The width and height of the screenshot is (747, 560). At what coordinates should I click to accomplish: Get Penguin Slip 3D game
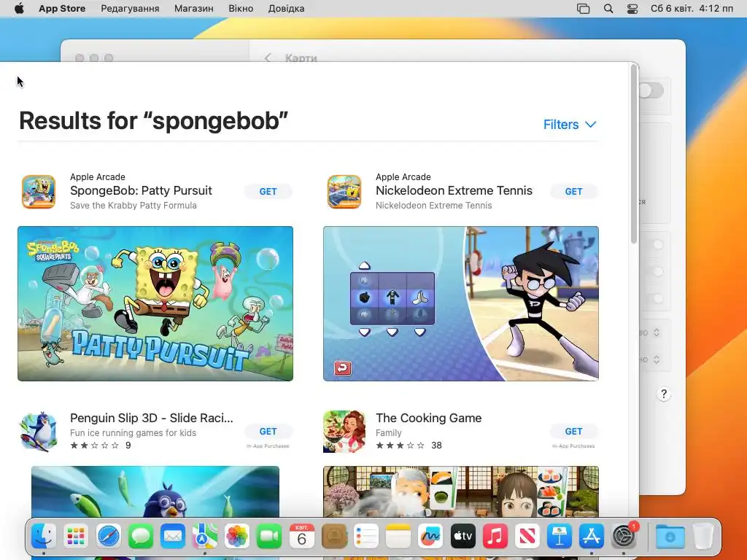[x=268, y=432]
